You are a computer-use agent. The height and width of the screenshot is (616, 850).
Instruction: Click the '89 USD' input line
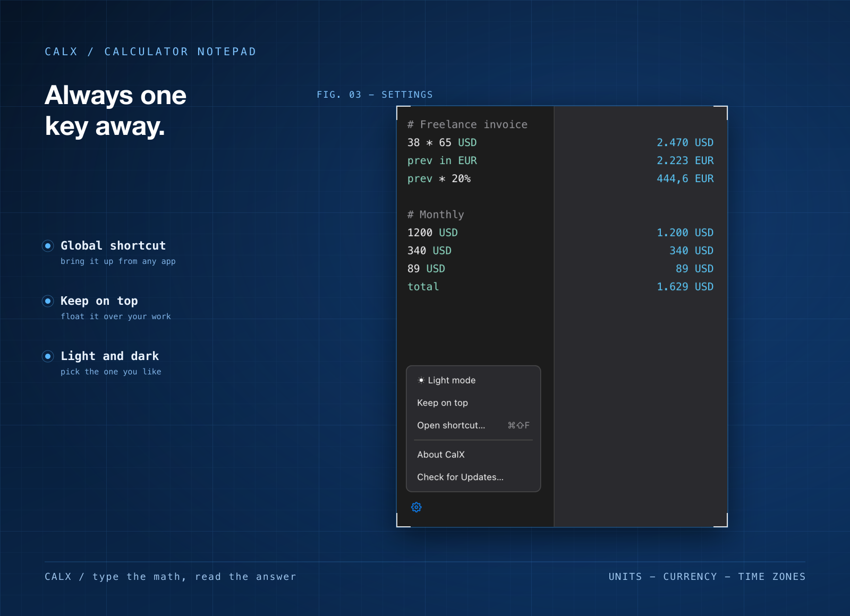coord(426,269)
